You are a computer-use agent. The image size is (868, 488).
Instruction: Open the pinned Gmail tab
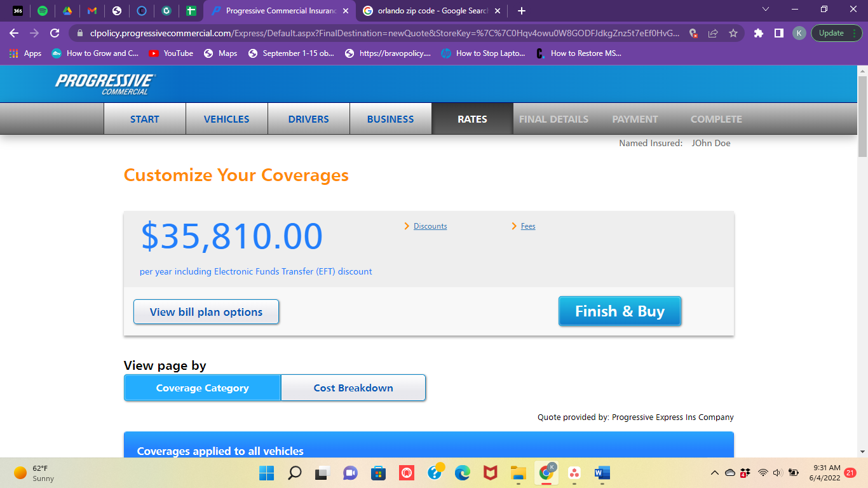[92, 11]
